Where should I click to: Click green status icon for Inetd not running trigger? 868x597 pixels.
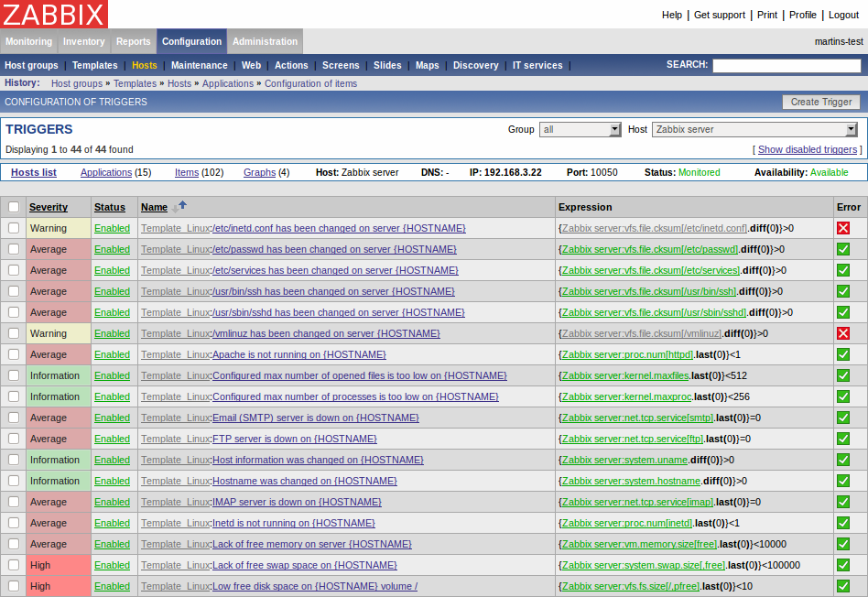(x=843, y=523)
